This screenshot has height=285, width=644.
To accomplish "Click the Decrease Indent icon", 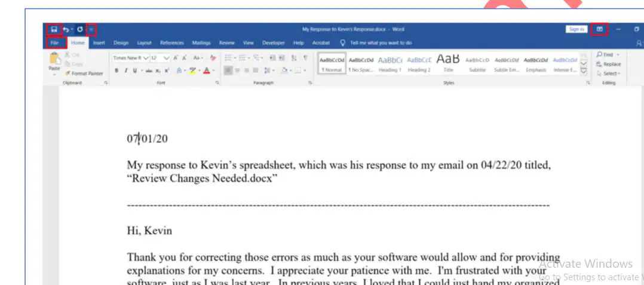I will 272,59.
